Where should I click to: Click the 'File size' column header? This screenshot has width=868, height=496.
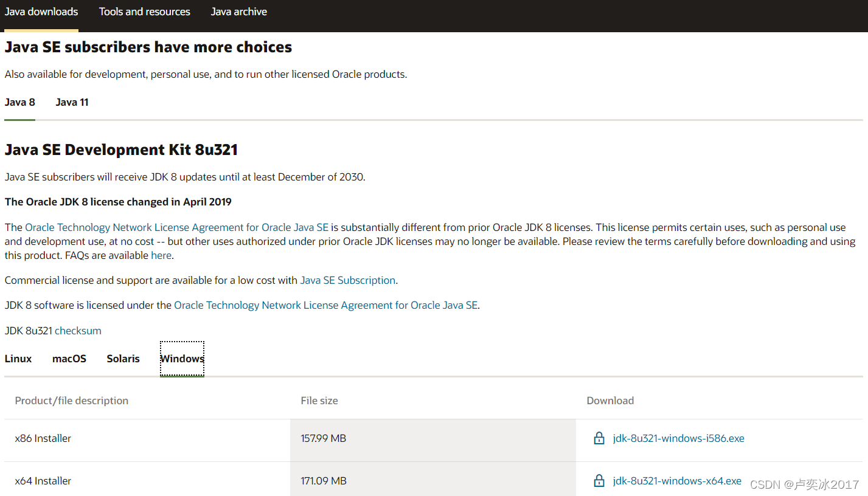pos(319,401)
